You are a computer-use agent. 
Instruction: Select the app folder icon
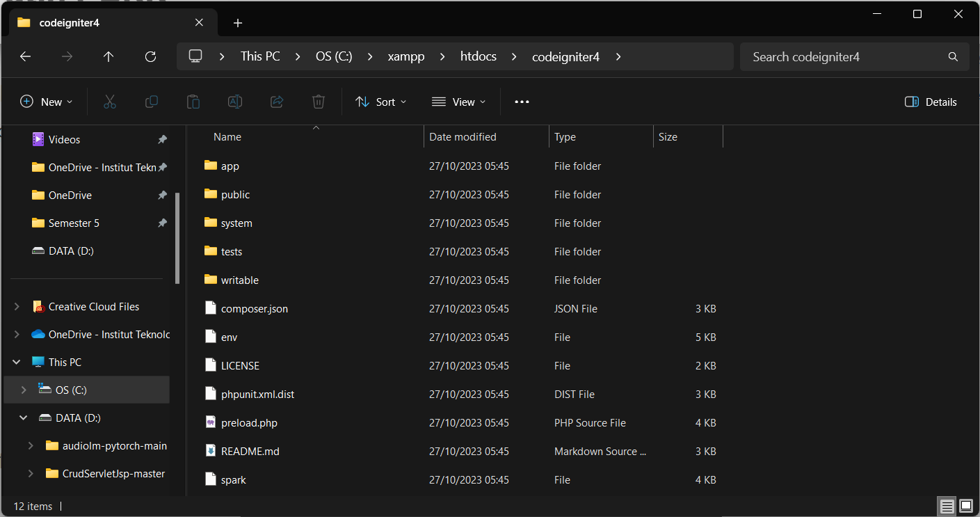(x=211, y=166)
